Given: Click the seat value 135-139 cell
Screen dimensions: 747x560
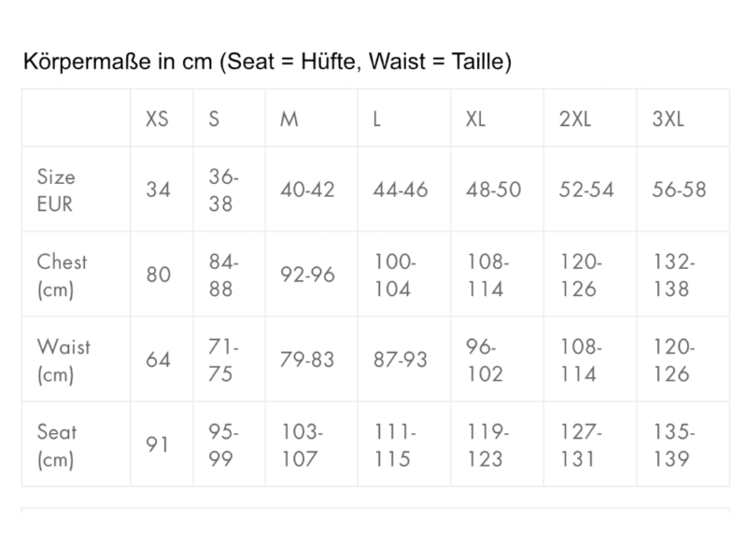Looking at the screenshot, I should coord(673,445).
